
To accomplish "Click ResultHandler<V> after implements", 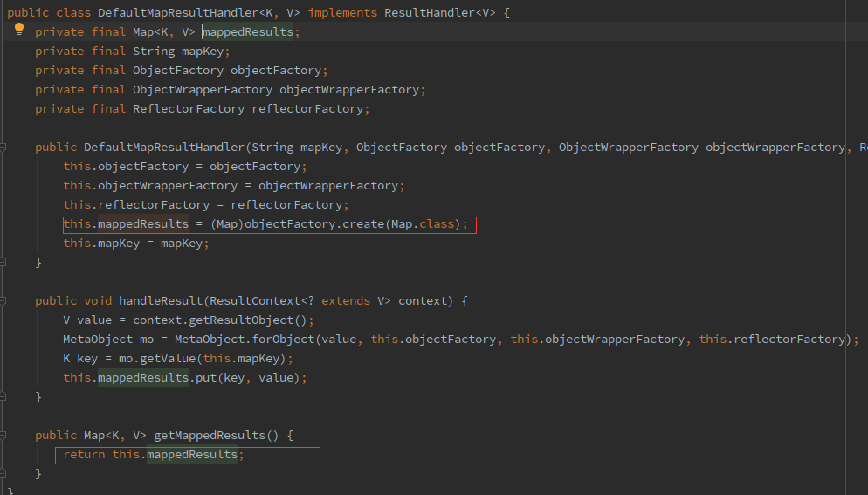I will click(439, 13).
